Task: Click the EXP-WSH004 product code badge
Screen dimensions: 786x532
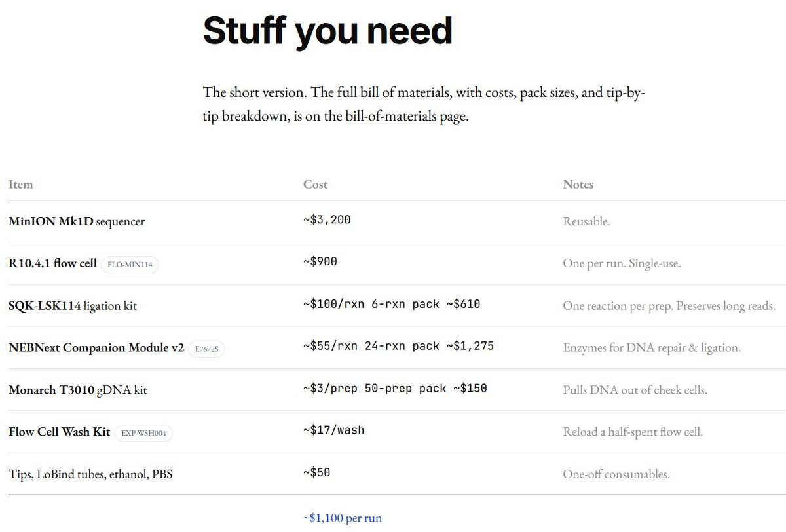Action: coord(143,432)
